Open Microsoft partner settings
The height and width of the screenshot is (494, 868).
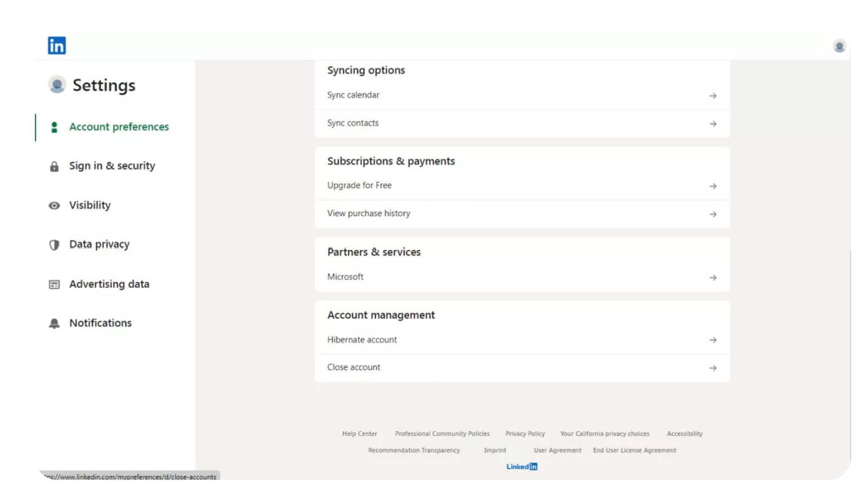pyautogui.click(x=345, y=277)
